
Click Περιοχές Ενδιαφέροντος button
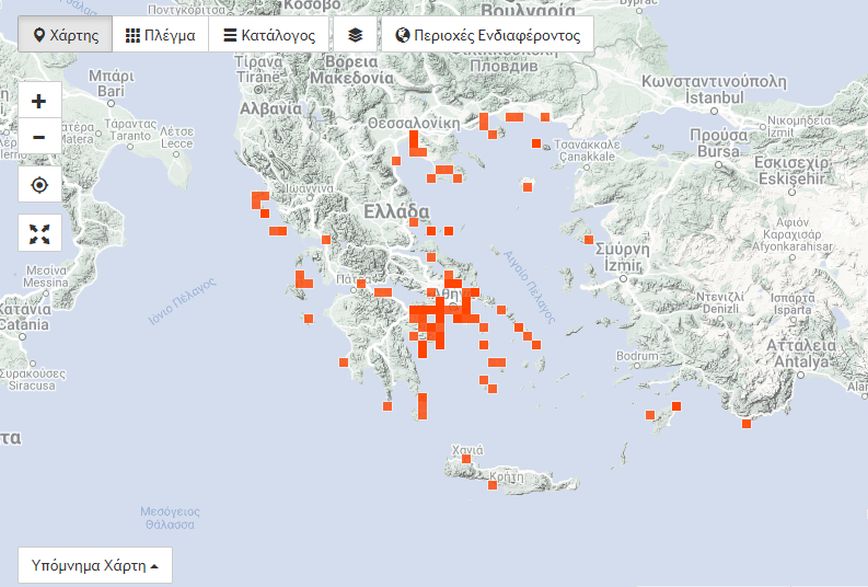[x=488, y=35]
